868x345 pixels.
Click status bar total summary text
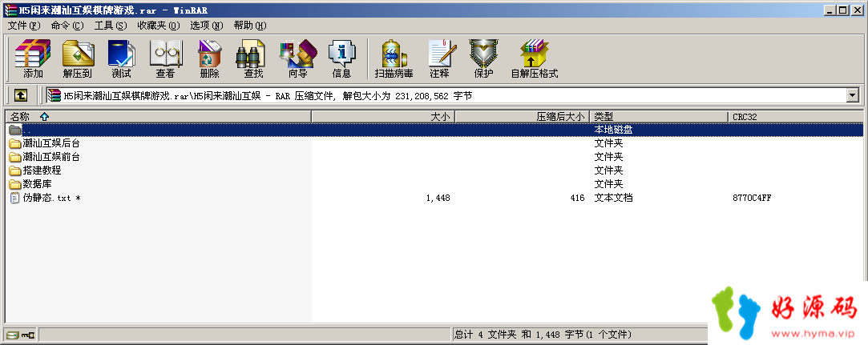(x=543, y=335)
